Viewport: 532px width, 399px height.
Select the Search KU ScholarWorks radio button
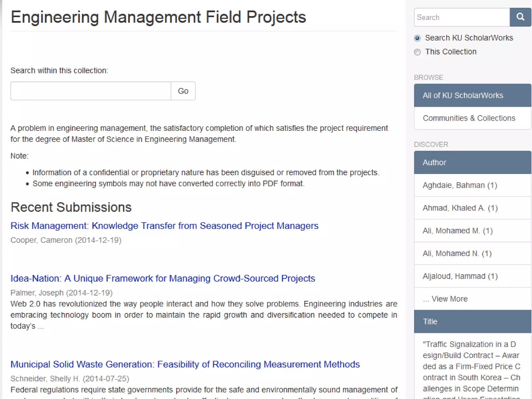pos(417,38)
